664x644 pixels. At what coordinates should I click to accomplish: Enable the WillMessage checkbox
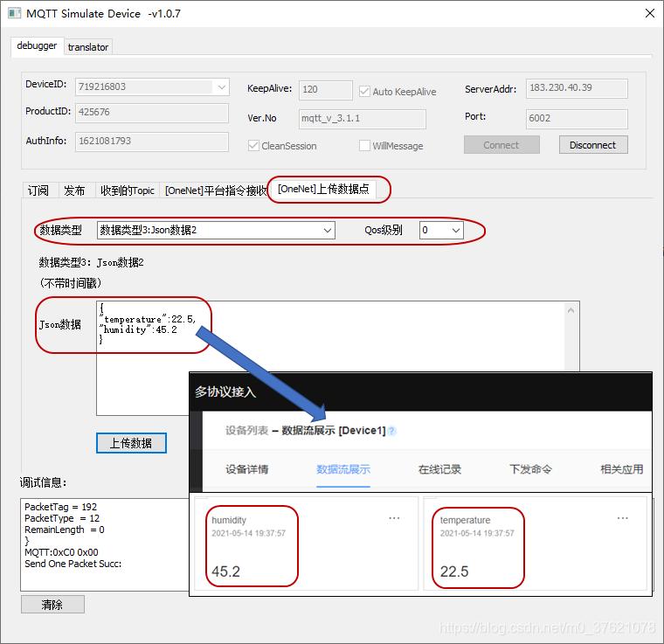click(x=364, y=146)
